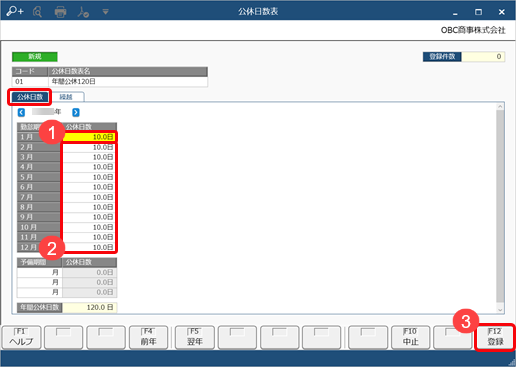Click the second 予備期間 month field
This screenshot has height=367, width=516.
pos(39,282)
